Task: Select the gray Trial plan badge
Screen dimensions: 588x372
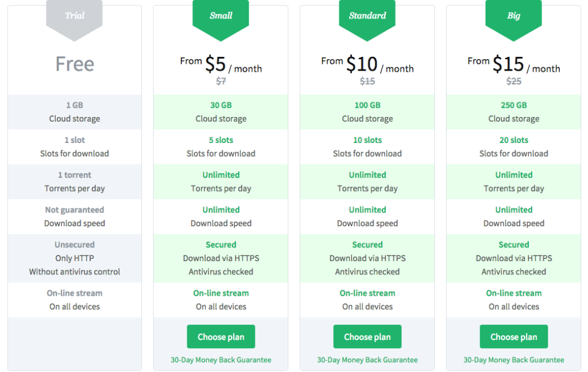Action: (75, 17)
